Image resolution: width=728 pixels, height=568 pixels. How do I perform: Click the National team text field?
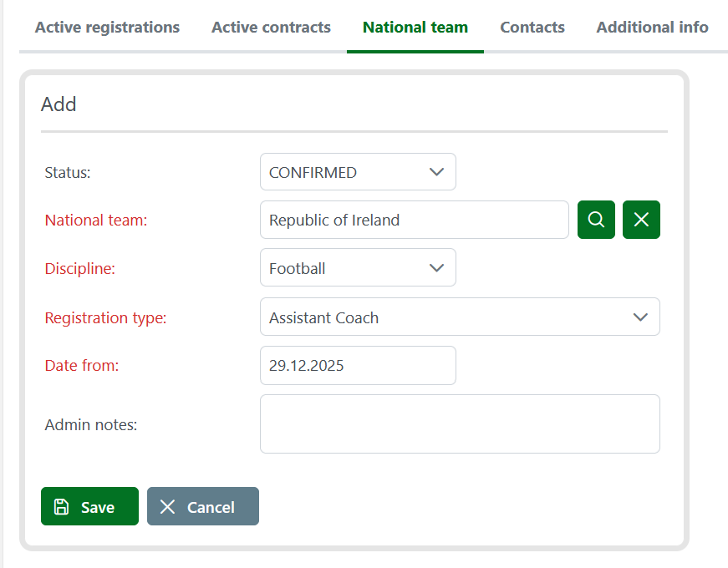[414, 220]
